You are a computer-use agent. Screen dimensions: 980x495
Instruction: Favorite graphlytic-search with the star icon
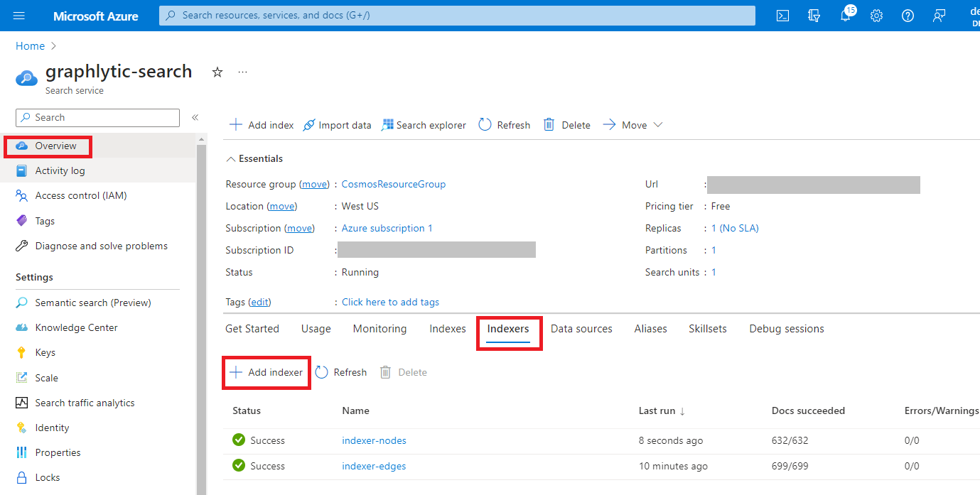[217, 72]
